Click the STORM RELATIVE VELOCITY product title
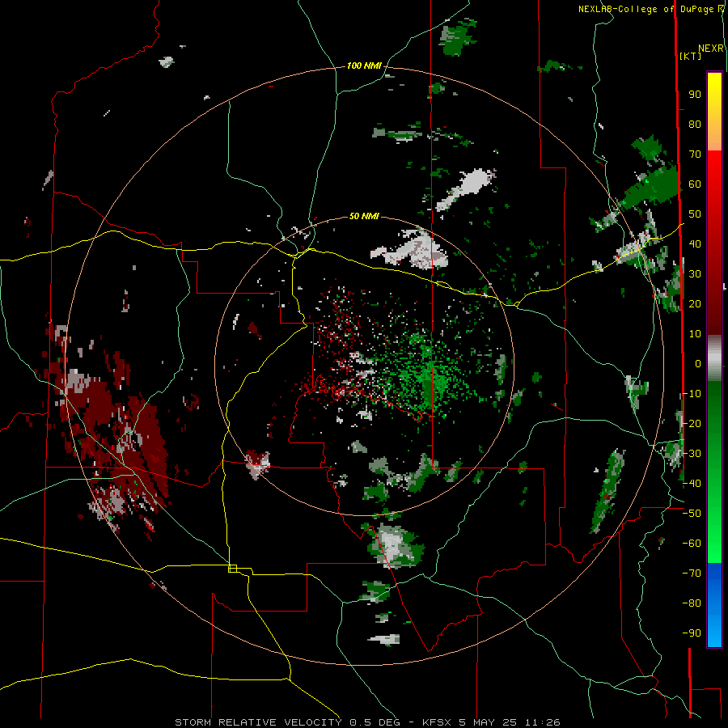 point(258,722)
